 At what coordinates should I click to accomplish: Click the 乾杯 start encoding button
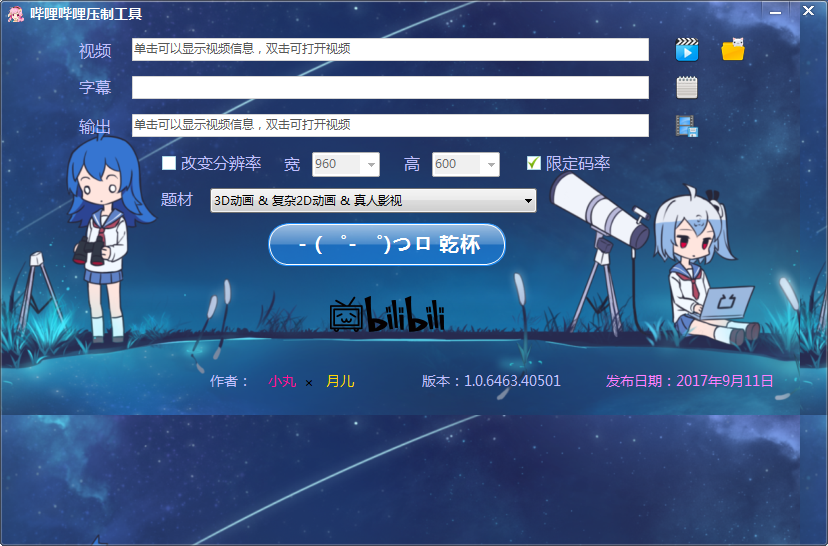(387, 244)
